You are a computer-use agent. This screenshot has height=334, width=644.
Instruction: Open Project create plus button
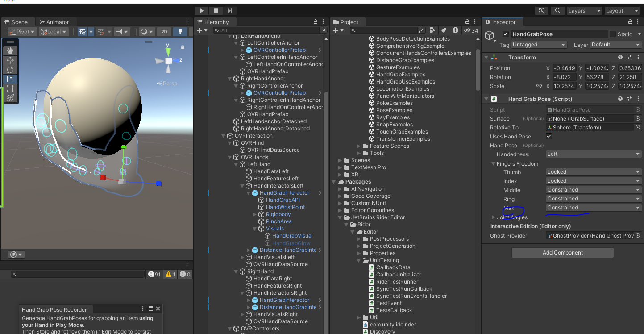[x=338, y=30]
